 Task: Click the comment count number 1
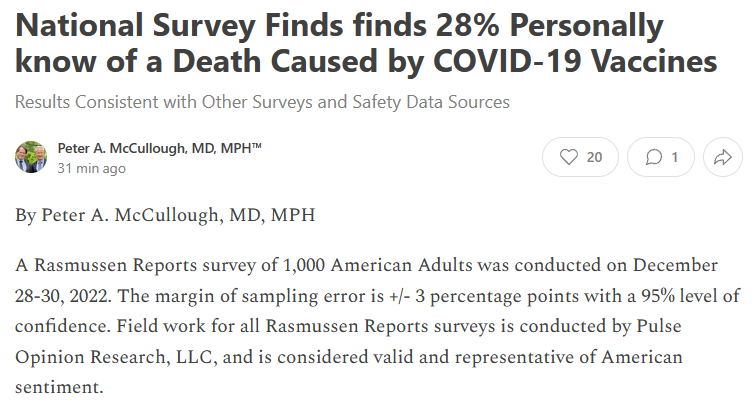[675, 157]
